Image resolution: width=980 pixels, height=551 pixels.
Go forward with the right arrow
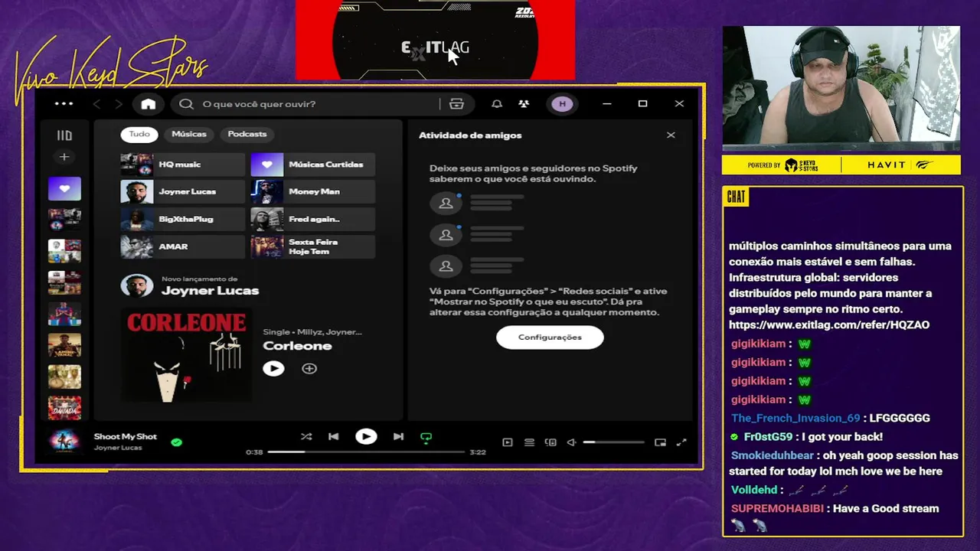click(119, 104)
